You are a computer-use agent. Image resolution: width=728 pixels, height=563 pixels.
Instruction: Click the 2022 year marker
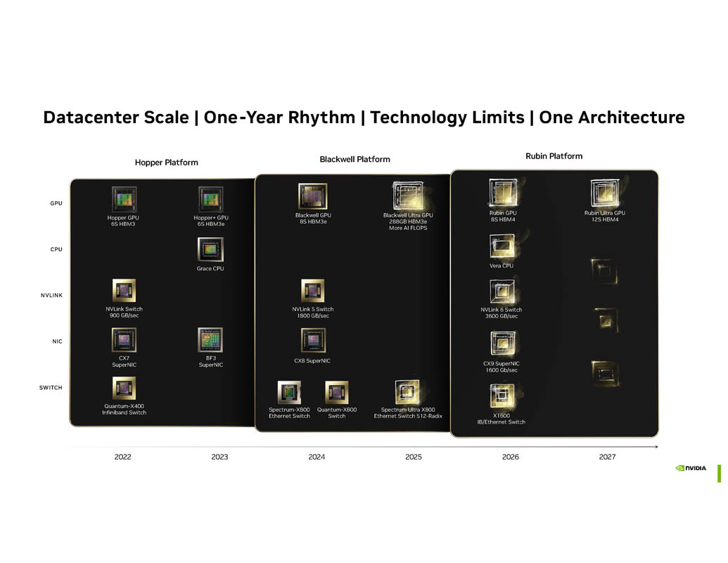(122, 457)
